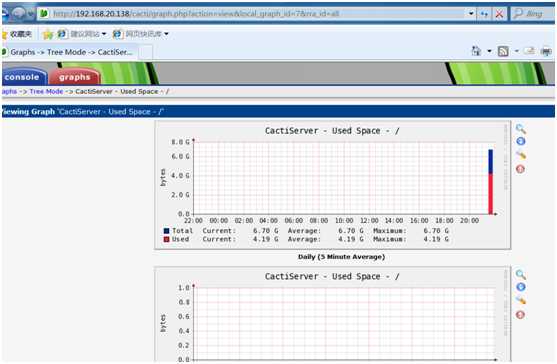
Task: Click the red Used legend swatch
Action: (x=166, y=239)
